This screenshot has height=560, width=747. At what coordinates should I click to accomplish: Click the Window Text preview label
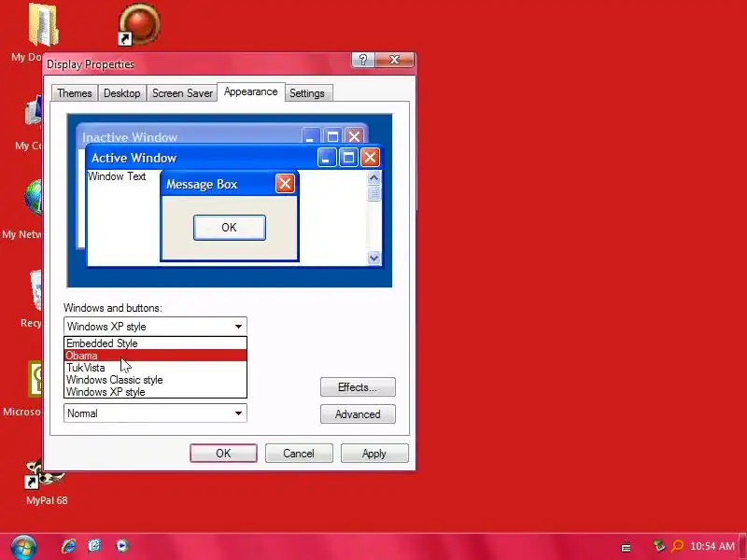117,176
